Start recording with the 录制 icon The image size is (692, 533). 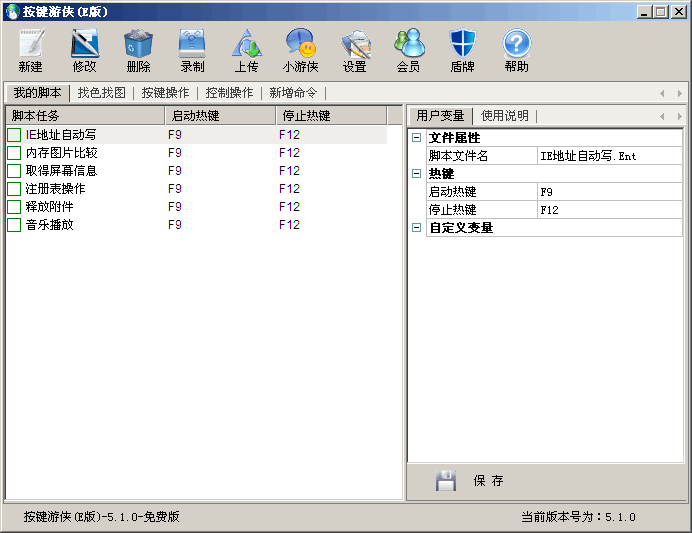pos(192,43)
